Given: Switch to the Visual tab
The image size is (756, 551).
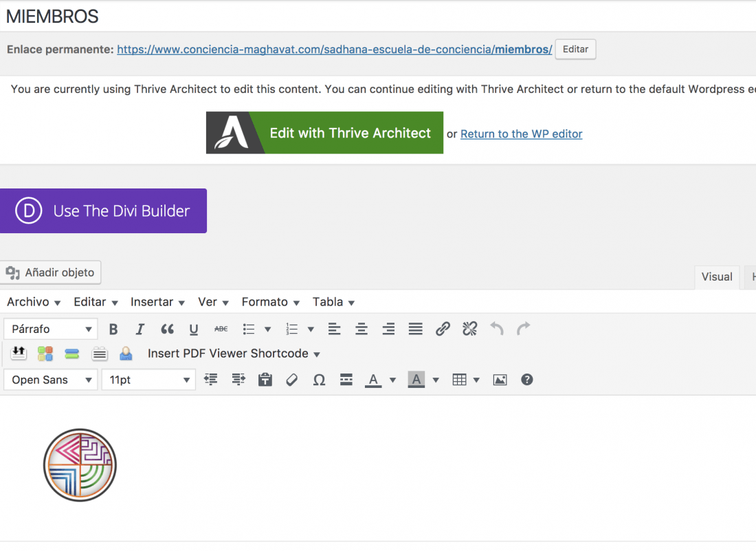Looking at the screenshot, I should tap(717, 277).
